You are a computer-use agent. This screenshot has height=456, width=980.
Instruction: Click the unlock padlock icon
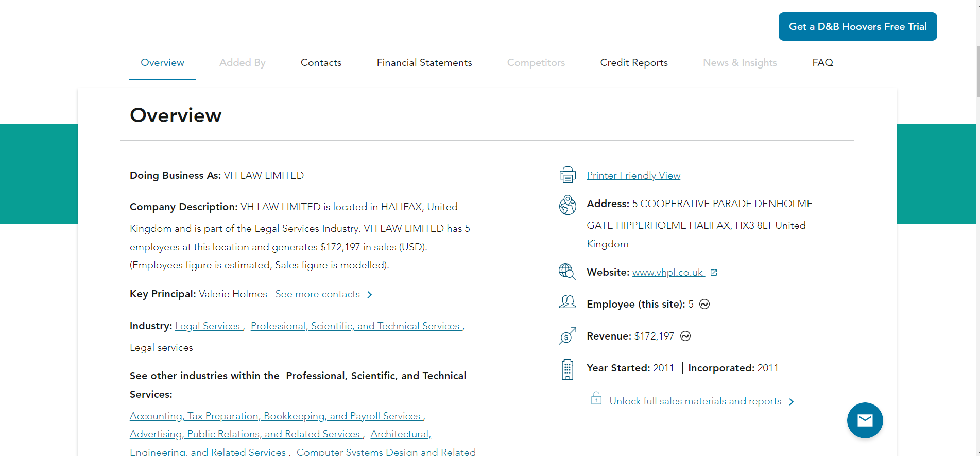[596, 398]
